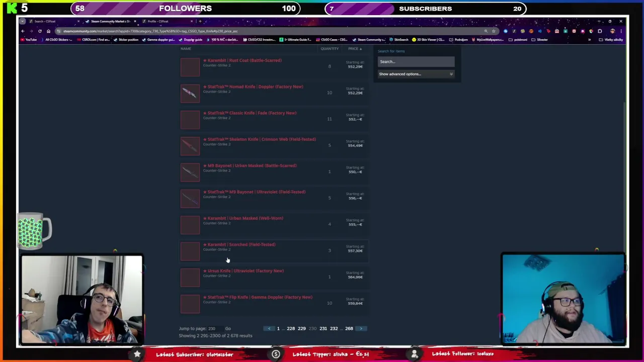
Task: Close the Profile - CSFloat tab
Action: coord(191,21)
